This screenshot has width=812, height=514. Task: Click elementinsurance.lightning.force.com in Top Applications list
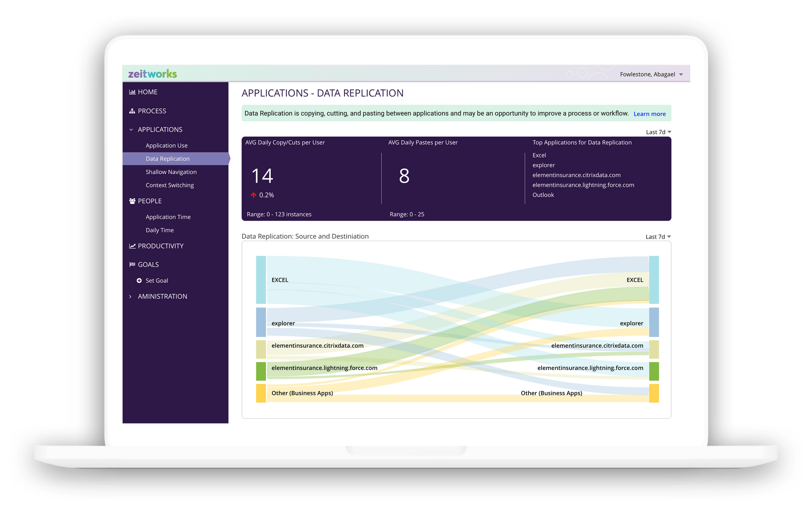point(583,185)
